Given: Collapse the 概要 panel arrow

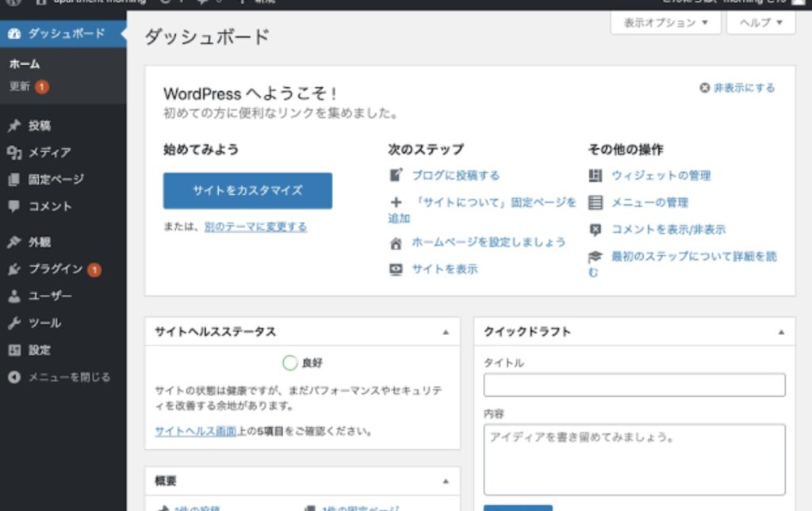Looking at the screenshot, I should coord(446,481).
